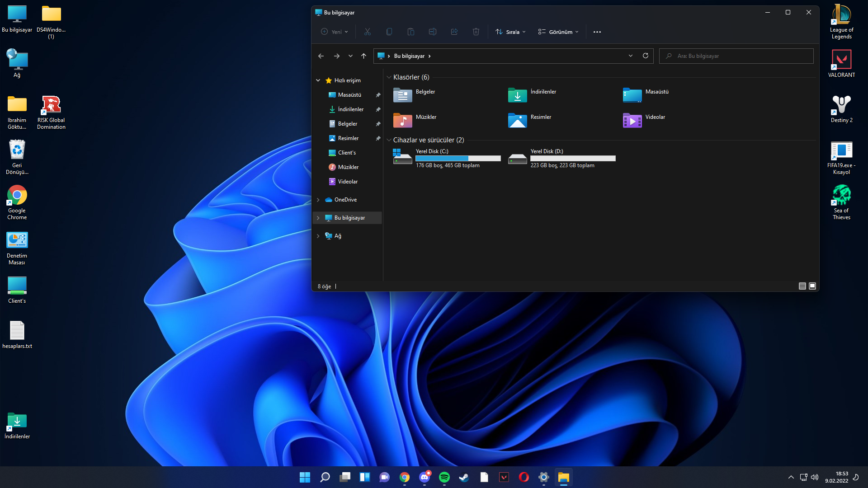This screenshot has width=868, height=488.
Task: Switch to large icons view in the status bar
Action: pos(812,286)
